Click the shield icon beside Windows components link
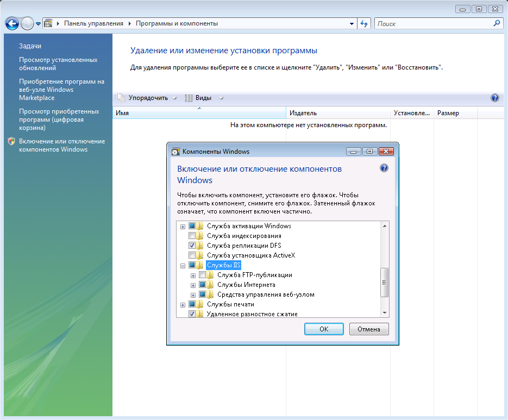 click(11, 141)
